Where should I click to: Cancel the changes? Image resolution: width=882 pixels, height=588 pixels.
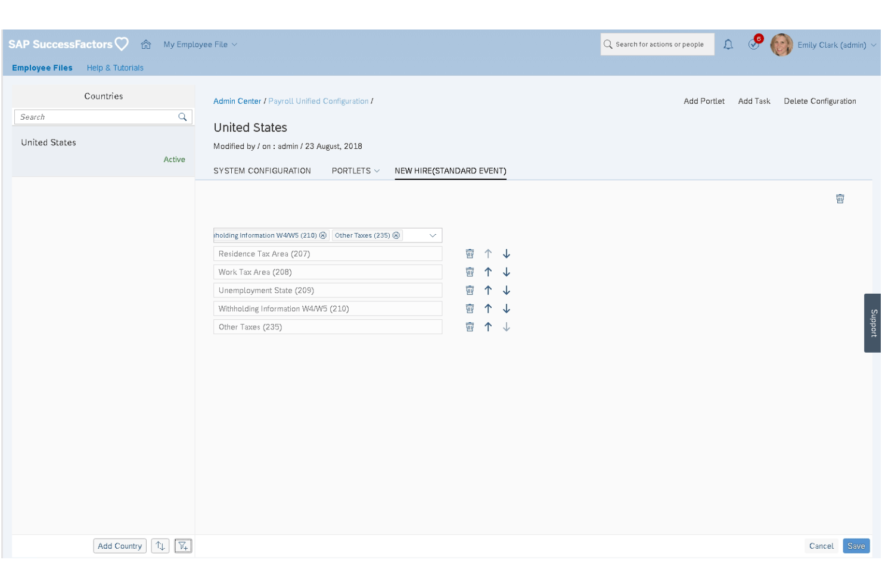click(x=821, y=546)
